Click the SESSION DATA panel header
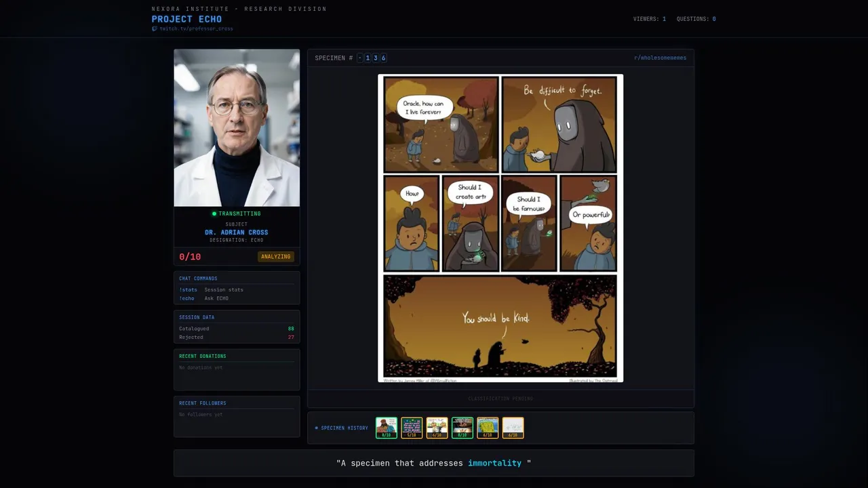868x488 pixels. pyautogui.click(x=197, y=317)
